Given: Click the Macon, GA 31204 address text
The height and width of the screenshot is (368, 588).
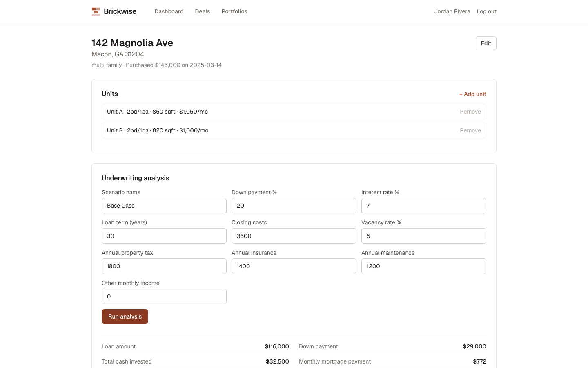Looking at the screenshot, I should (x=118, y=54).
